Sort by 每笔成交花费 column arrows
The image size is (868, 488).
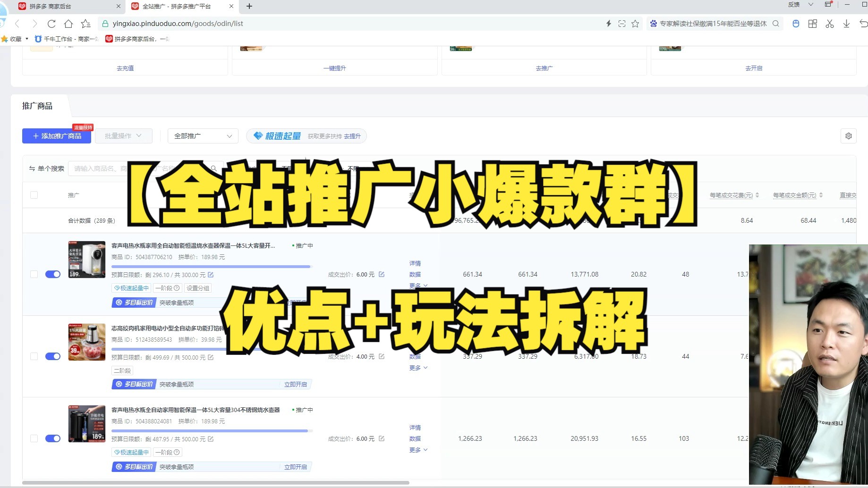pyautogui.click(x=757, y=195)
